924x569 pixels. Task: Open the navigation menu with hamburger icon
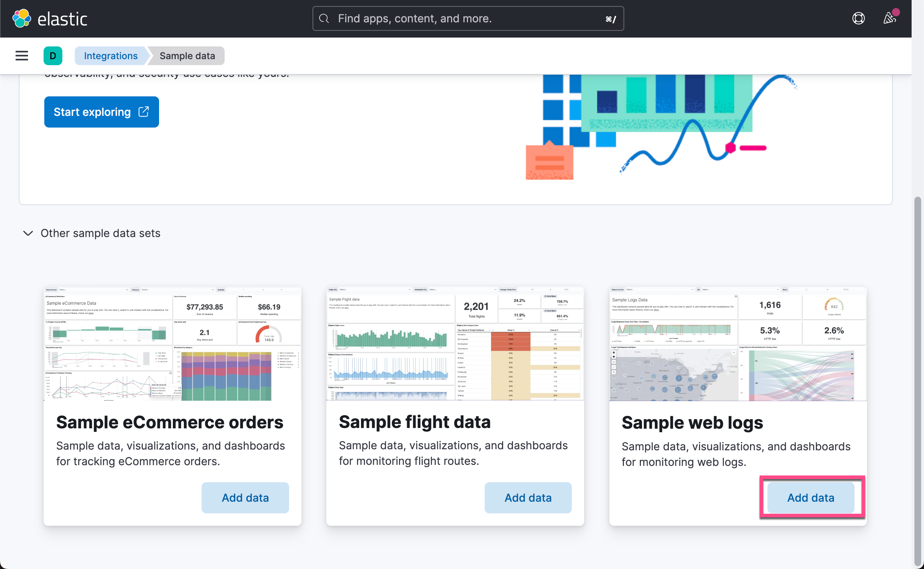[22, 55]
